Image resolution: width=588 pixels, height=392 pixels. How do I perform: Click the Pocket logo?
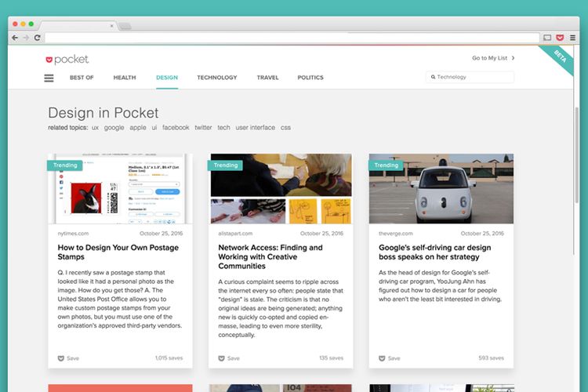67,60
